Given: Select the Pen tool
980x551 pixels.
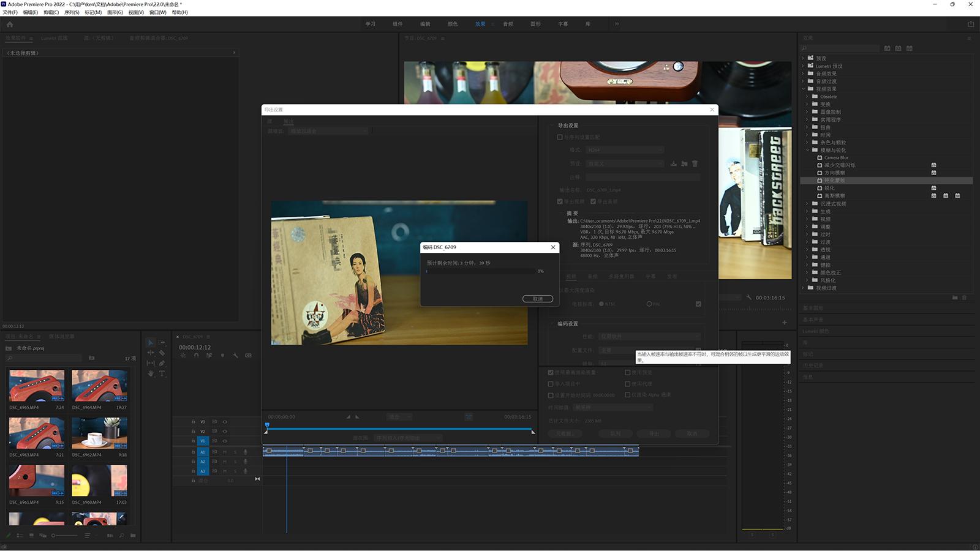Looking at the screenshot, I should tap(162, 363).
